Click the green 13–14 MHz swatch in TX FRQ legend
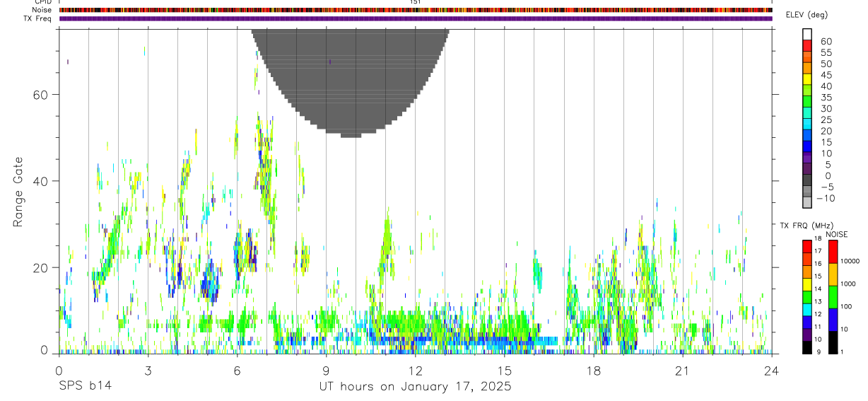868x401 pixels. coord(807,297)
